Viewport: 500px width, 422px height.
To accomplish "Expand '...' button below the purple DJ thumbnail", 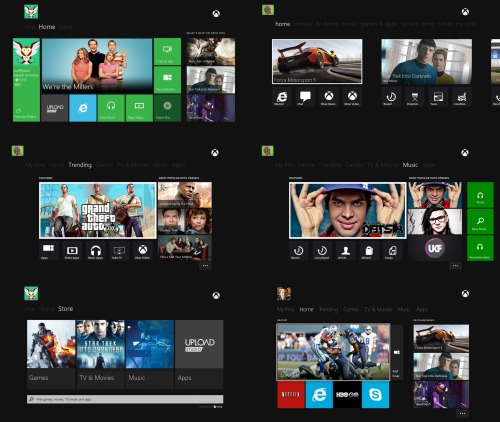I will pos(462,413).
